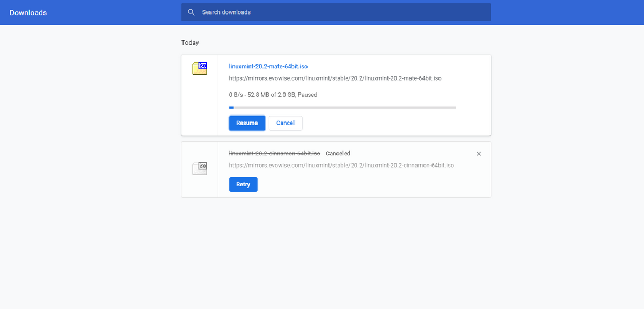644x309 pixels.
Task: Click the mate download progress bar
Action: [342, 107]
